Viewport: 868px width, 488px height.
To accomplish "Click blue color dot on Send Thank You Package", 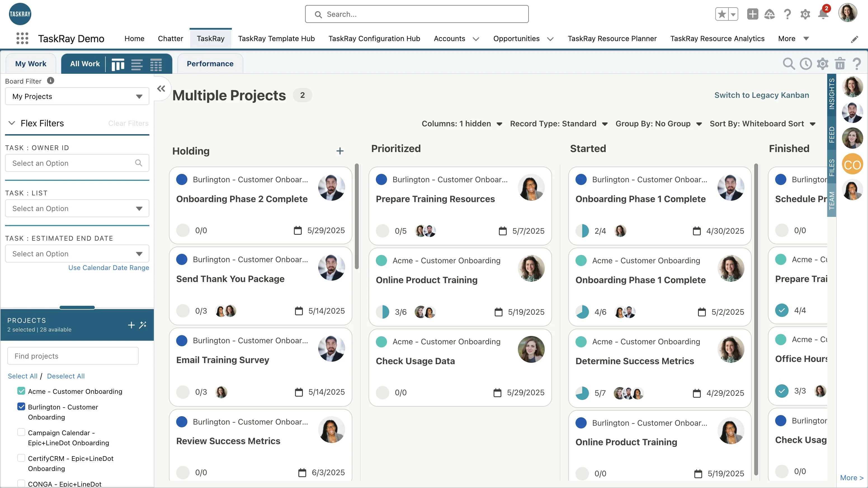I will [181, 259].
